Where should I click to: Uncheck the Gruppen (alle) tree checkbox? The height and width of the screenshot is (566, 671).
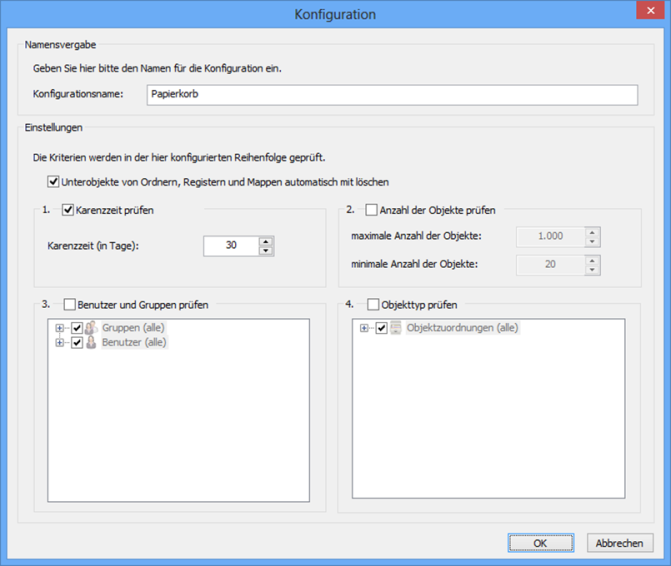[76, 328]
